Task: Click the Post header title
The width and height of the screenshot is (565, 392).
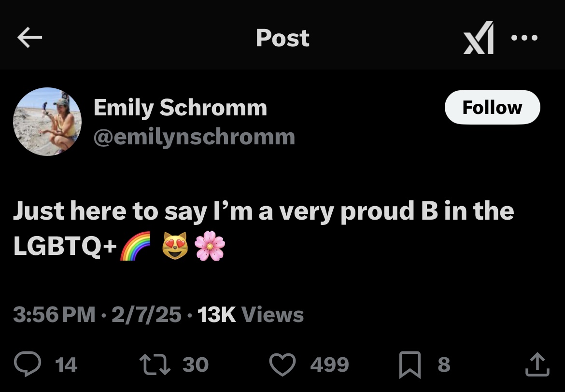Action: click(x=283, y=38)
